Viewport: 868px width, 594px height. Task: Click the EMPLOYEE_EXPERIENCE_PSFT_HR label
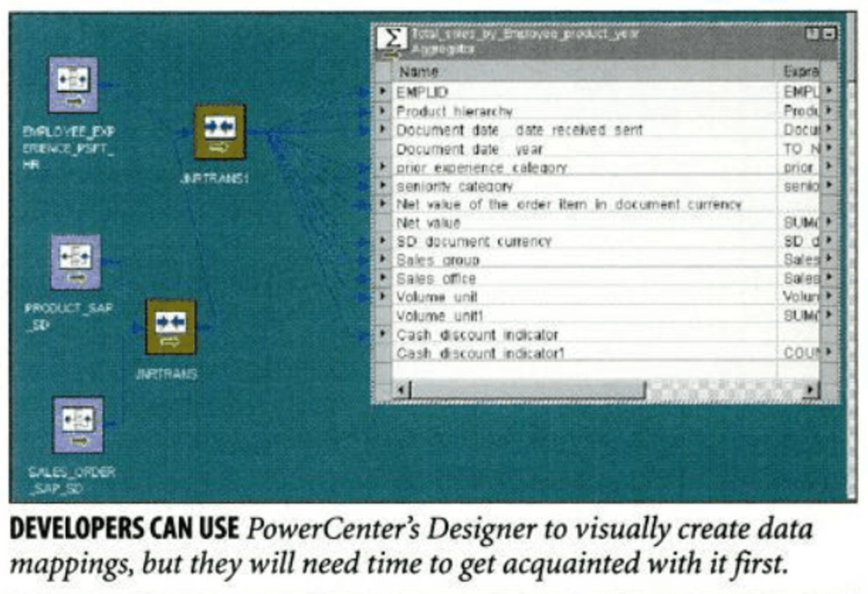[70, 149]
